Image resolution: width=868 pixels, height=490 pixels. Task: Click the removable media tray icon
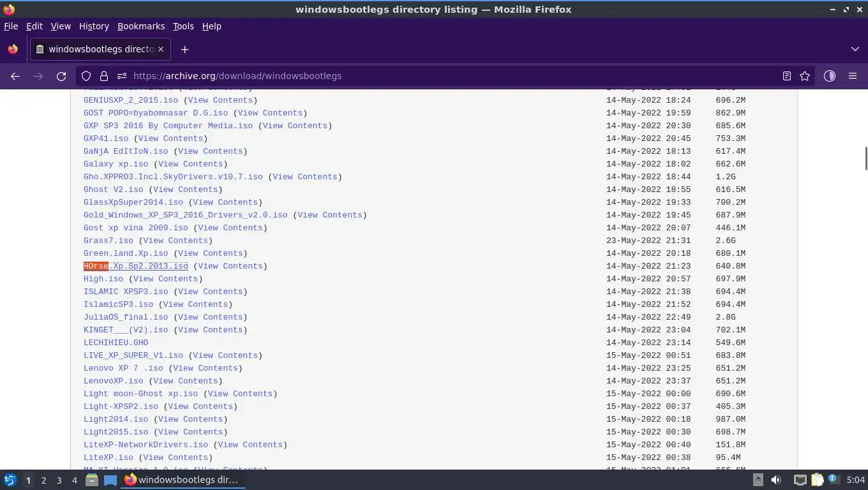point(758,480)
